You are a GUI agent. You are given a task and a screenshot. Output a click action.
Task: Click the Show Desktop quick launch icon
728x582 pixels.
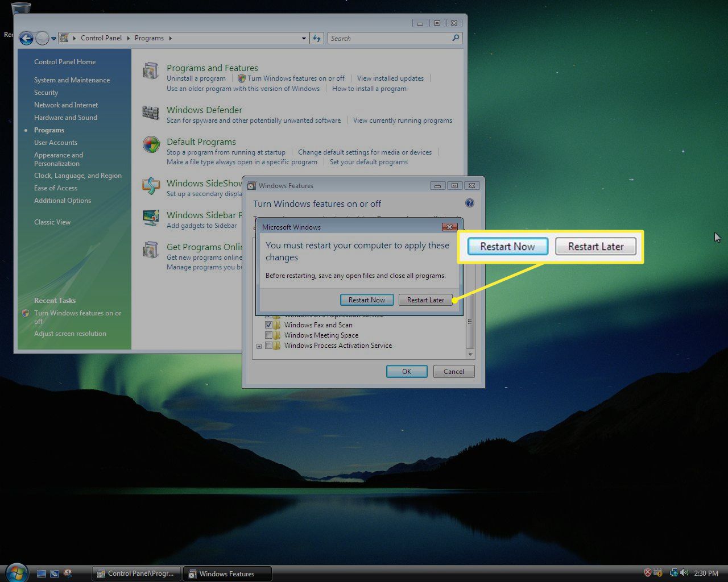pyautogui.click(x=42, y=573)
